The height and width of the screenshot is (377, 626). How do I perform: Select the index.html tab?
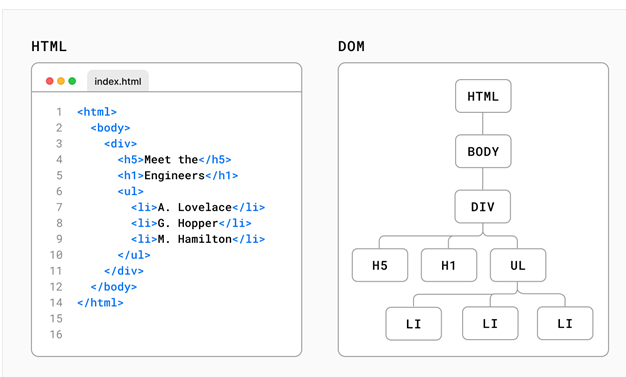118,81
